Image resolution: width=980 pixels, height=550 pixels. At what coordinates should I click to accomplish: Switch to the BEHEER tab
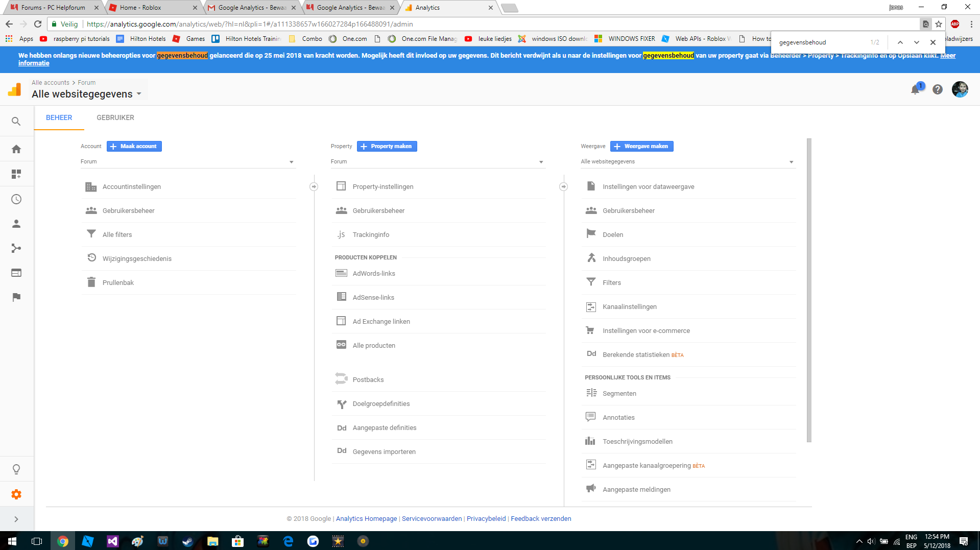59,117
